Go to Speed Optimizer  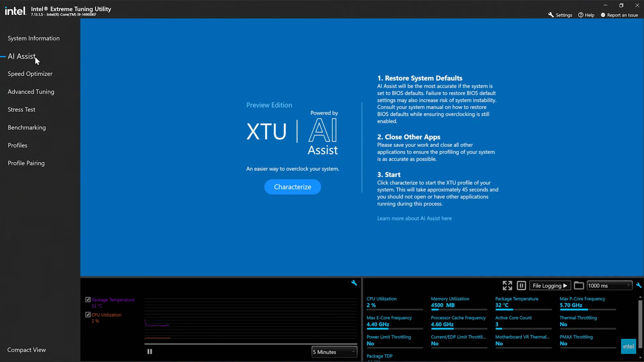30,74
